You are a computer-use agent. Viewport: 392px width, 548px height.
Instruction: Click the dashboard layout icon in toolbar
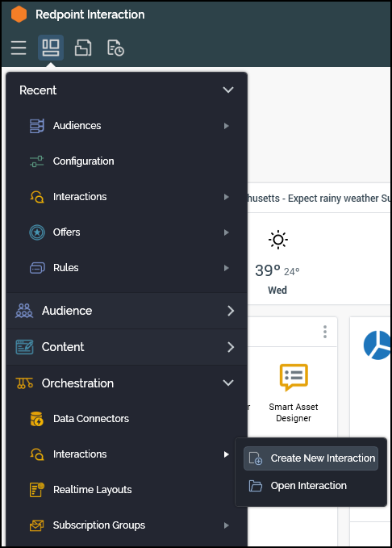(51, 48)
